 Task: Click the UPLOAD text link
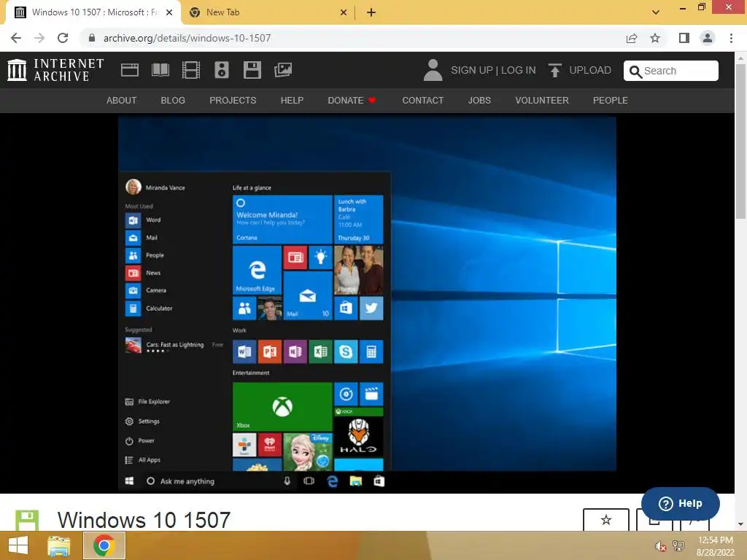tap(590, 70)
